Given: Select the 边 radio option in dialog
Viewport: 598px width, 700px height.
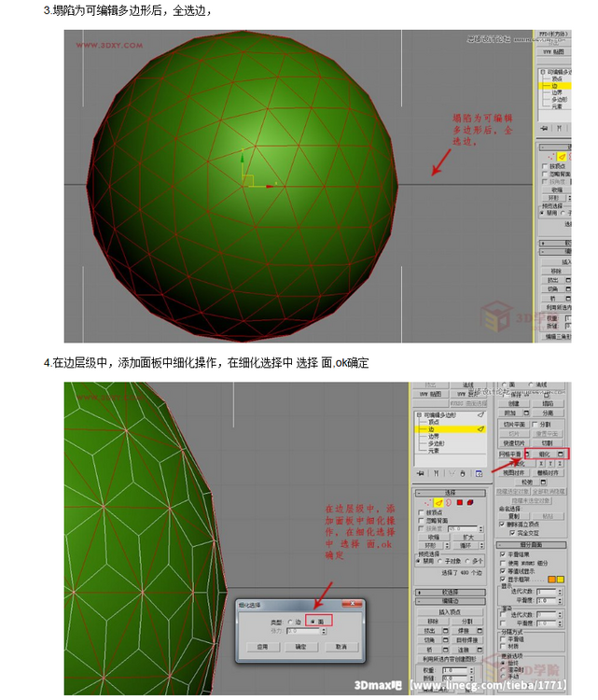Looking at the screenshot, I should coord(290,621).
